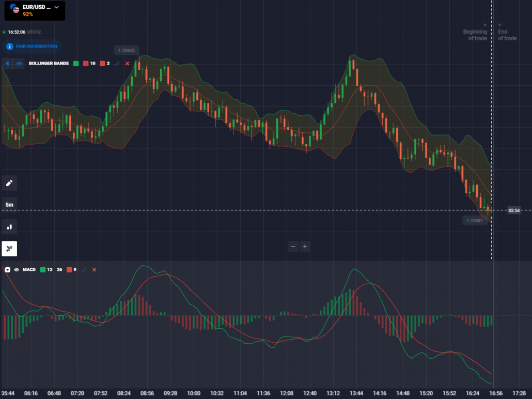
Task: Click the End of trade label
Action: click(507, 35)
